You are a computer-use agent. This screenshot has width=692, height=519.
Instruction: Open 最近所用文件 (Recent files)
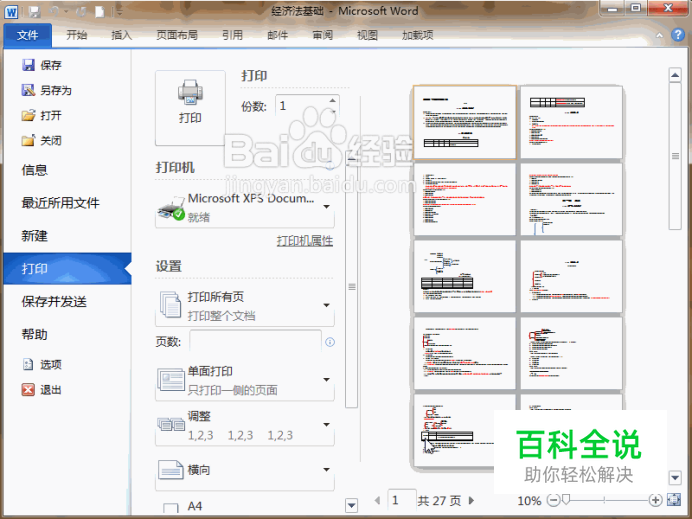click(60, 203)
